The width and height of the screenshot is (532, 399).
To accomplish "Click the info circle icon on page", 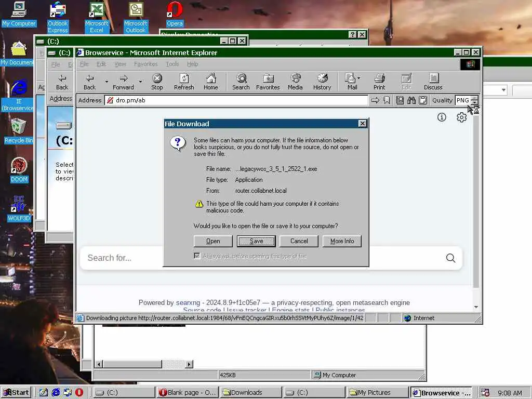I will tap(442, 117).
